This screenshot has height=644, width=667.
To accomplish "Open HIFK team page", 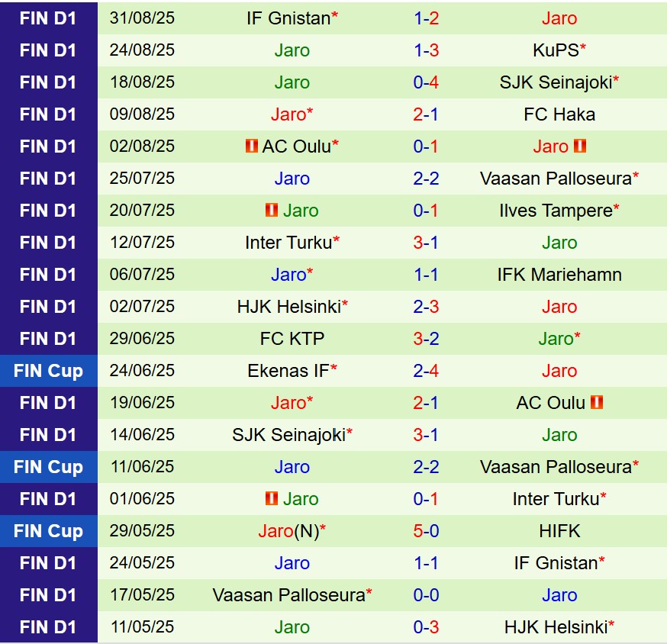I will coord(559,530).
